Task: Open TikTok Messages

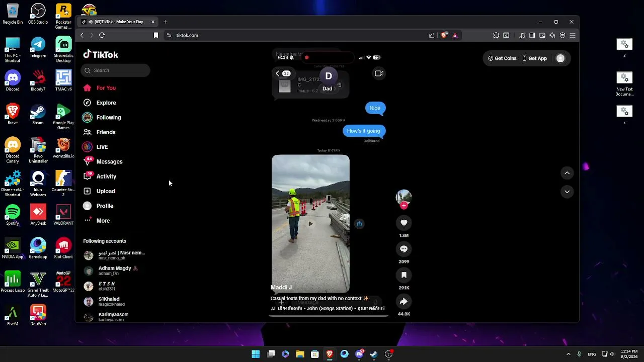Action: 103,161
